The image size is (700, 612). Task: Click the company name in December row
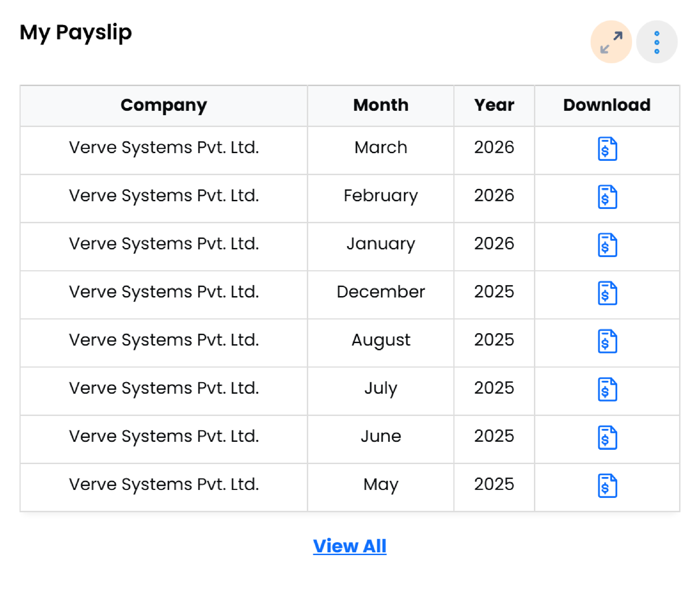pyautogui.click(x=164, y=292)
